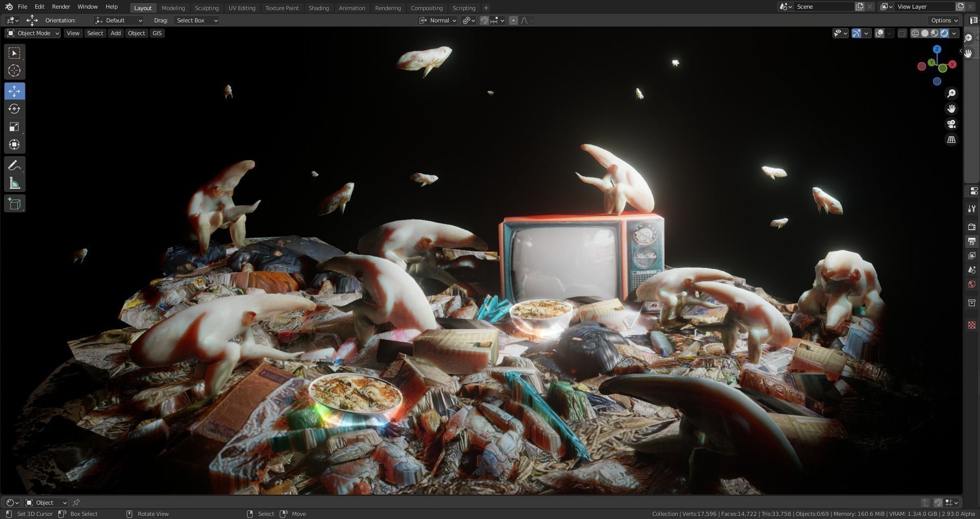Switch to the UV Editing workspace tab
This screenshot has height=519, width=980.
point(242,8)
